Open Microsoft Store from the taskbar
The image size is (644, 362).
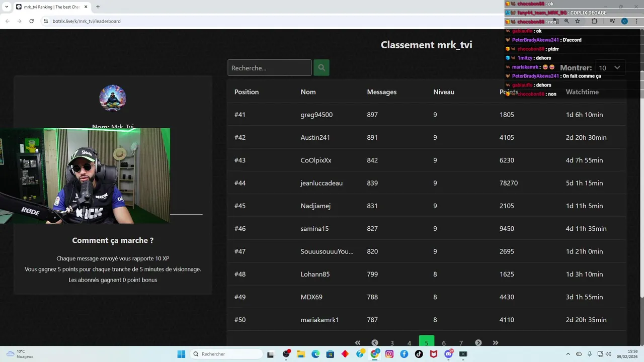point(330,354)
